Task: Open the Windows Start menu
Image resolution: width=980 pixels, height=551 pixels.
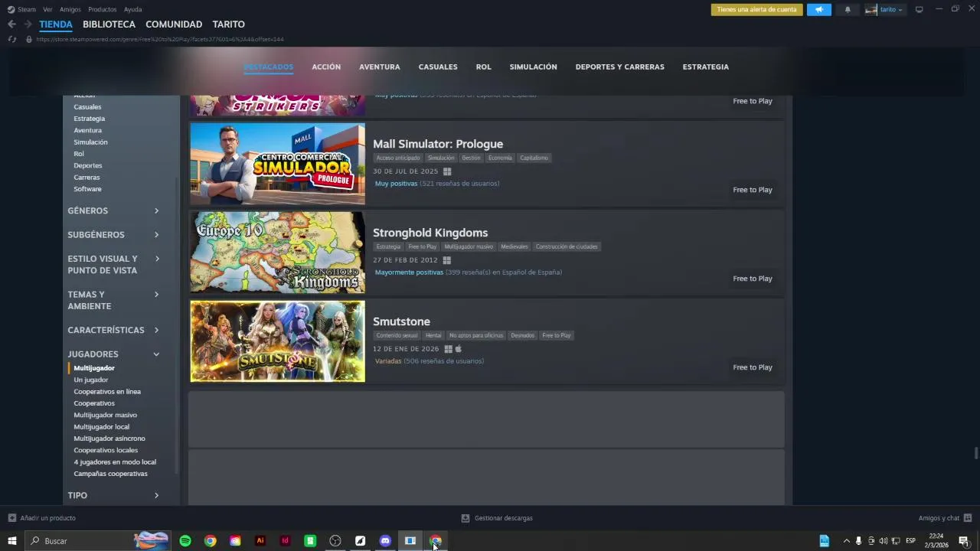Action: click(11, 541)
